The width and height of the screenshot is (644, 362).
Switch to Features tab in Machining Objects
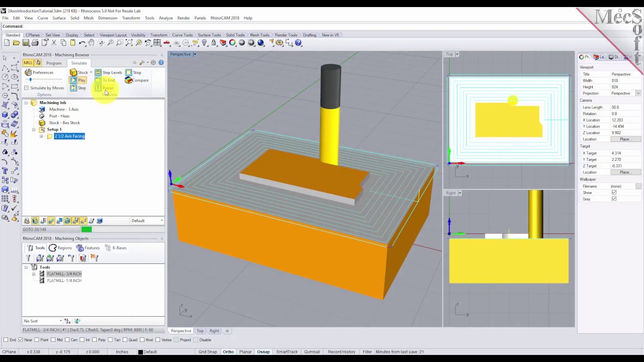pyautogui.click(x=88, y=248)
